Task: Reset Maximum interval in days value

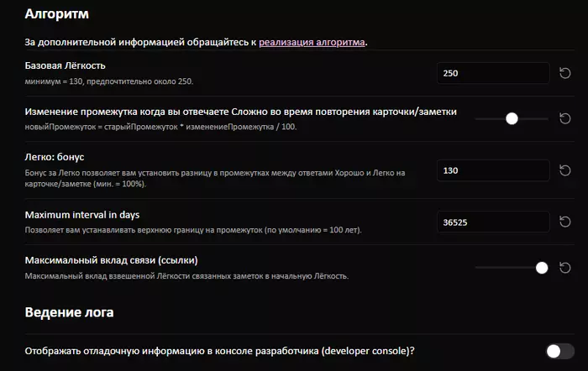Action: [564, 222]
